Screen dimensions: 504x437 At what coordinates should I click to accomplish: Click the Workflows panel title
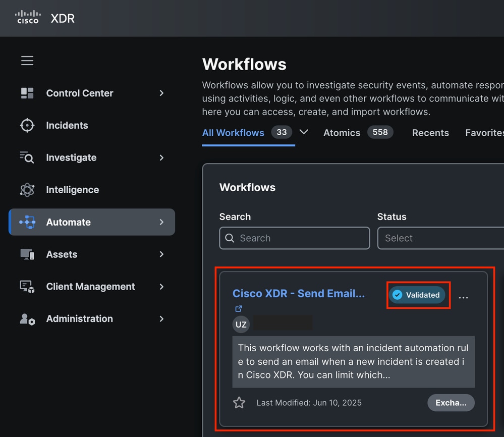(248, 188)
